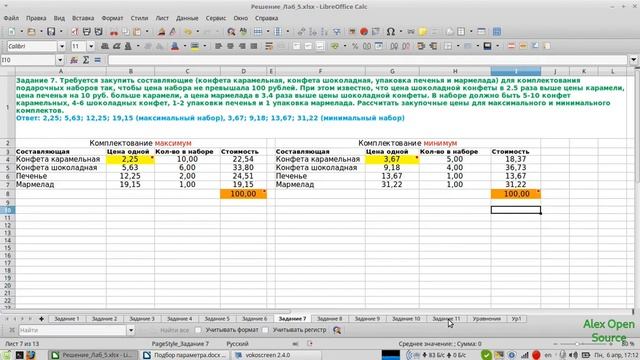This screenshot has height=360, width=640.
Task: Open the Find toolbar search history dropdown
Action: pos(131,330)
